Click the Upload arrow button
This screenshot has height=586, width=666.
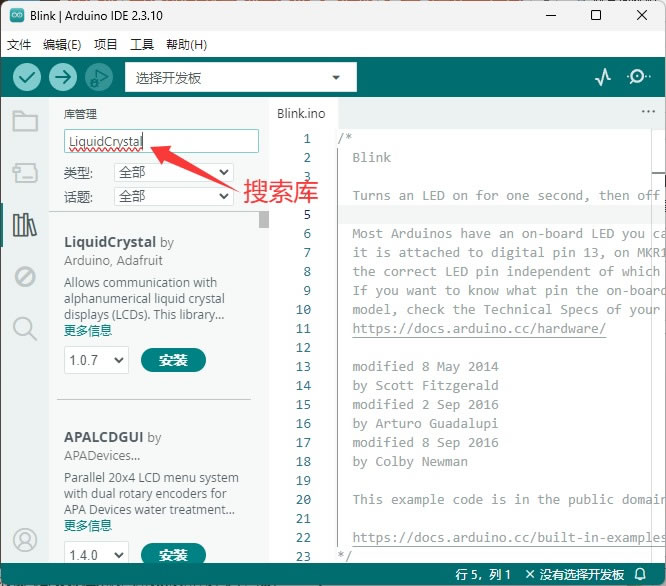click(63, 77)
